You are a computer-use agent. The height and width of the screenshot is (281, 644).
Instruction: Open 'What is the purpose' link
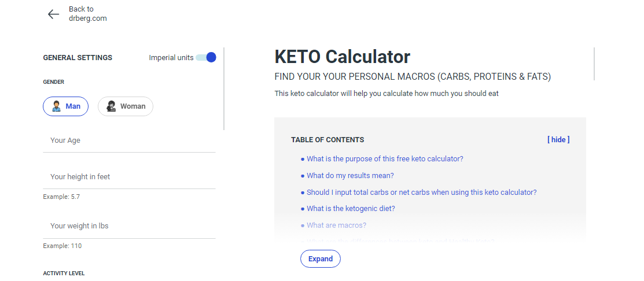(x=385, y=159)
